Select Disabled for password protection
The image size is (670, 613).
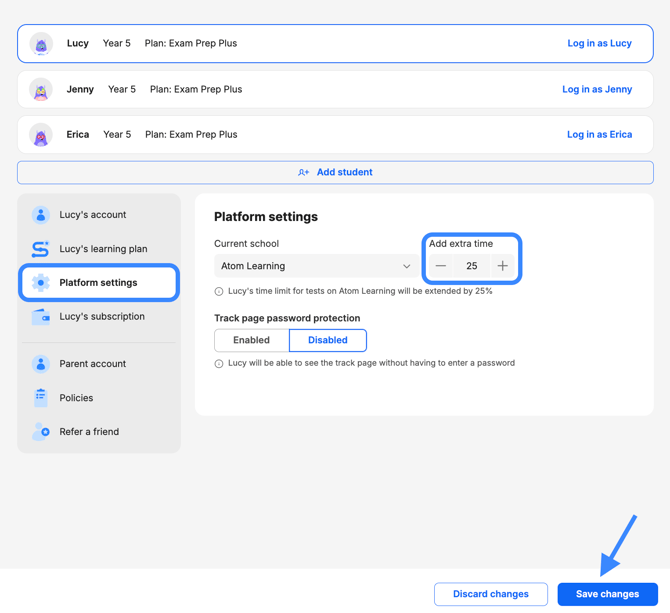328,340
